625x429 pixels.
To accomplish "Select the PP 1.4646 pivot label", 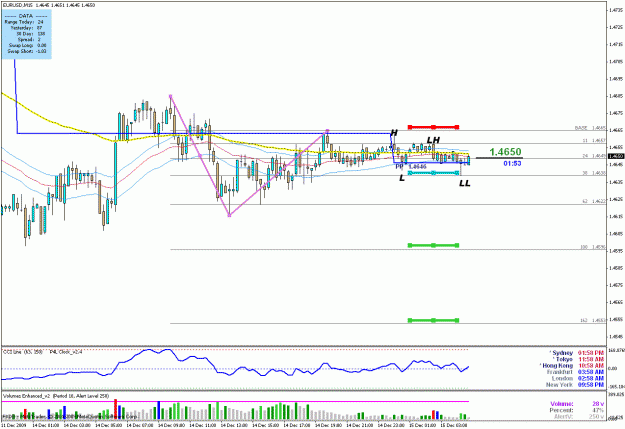I will pos(411,167).
